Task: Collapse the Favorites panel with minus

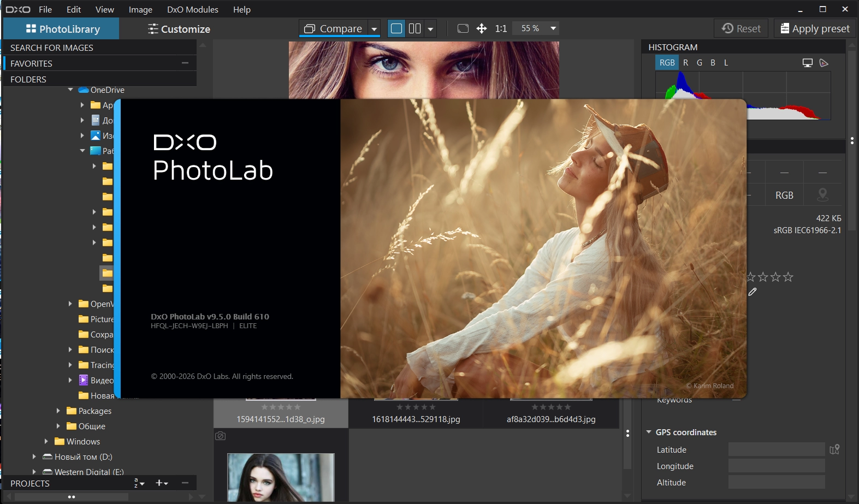Action: pos(185,63)
